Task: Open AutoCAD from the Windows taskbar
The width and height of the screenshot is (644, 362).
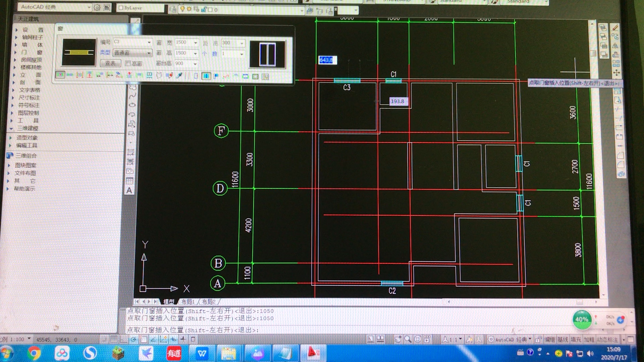Action: (313, 353)
